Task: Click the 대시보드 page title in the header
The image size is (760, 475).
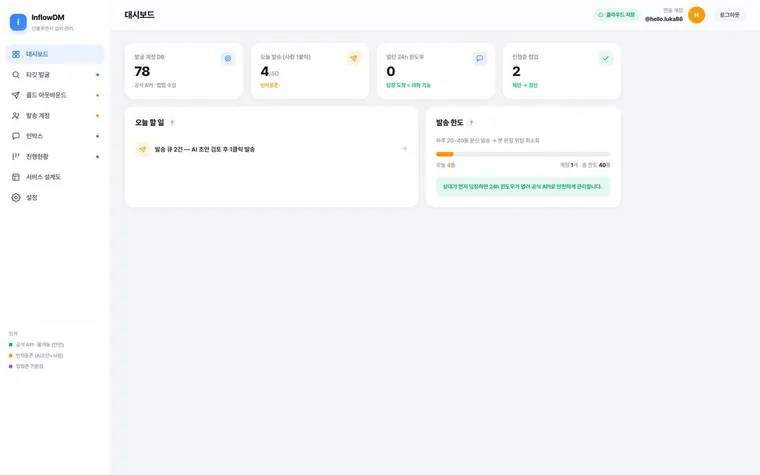Action: [140, 15]
